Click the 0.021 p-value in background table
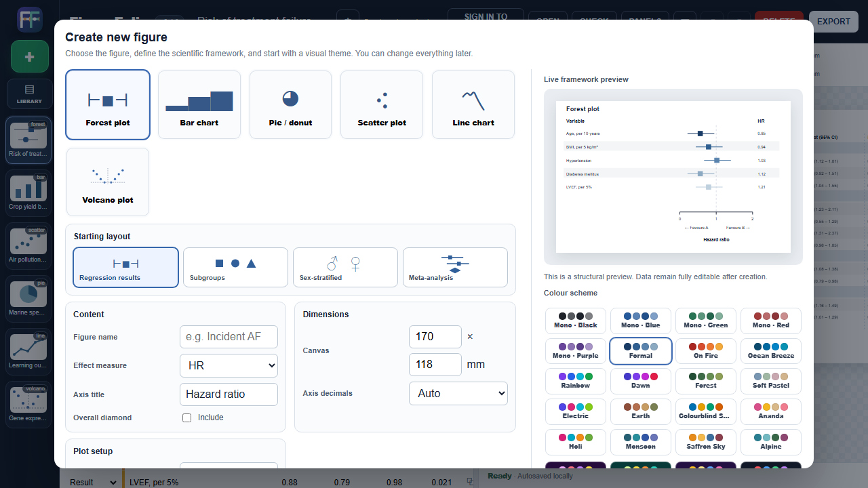868x488 pixels. 440,483
